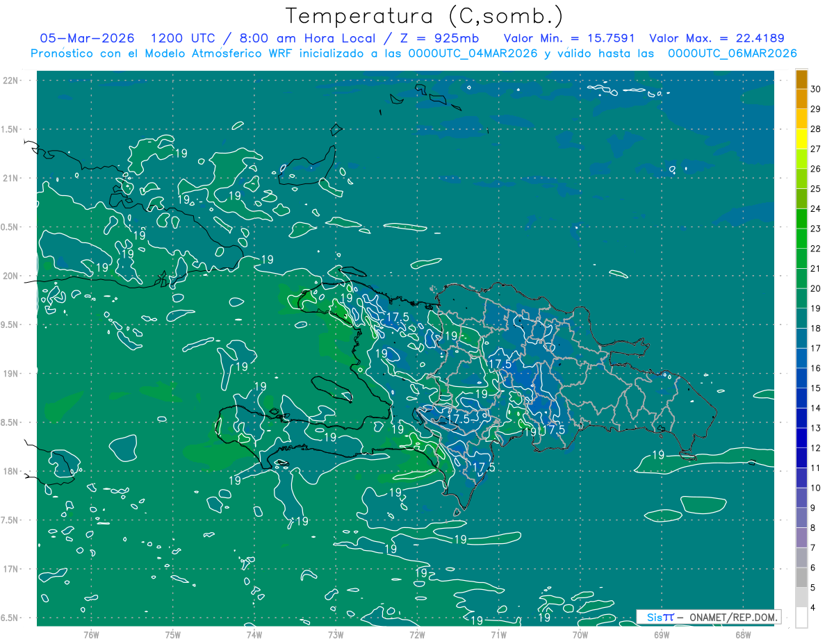Click the '72W' longitude axis label
This screenshot has width=834, height=644.
tap(417, 634)
